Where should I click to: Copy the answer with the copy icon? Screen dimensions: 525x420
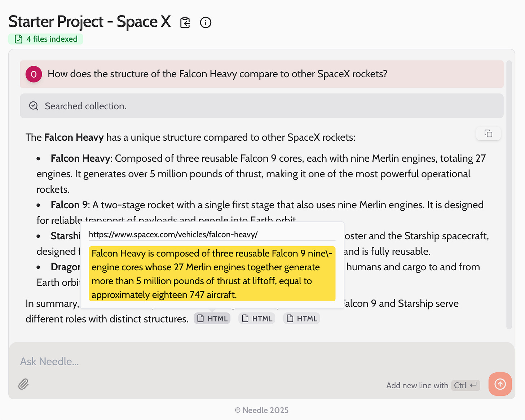point(488,134)
